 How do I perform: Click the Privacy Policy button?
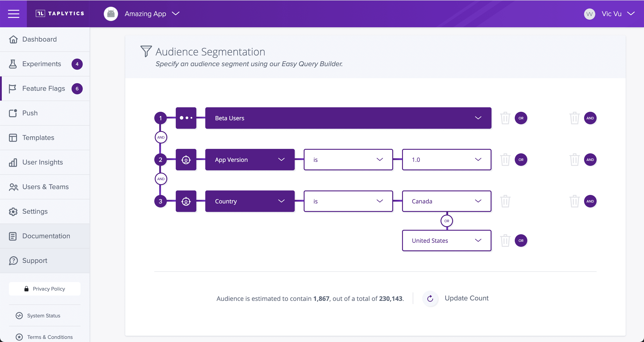pyautogui.click(x=45, y=289)
